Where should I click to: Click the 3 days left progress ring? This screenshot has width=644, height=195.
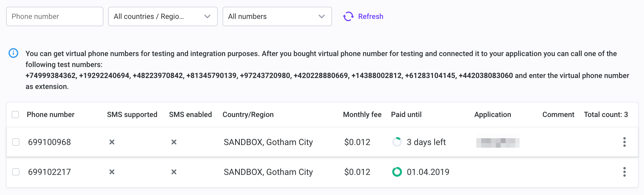click(397, 142)
